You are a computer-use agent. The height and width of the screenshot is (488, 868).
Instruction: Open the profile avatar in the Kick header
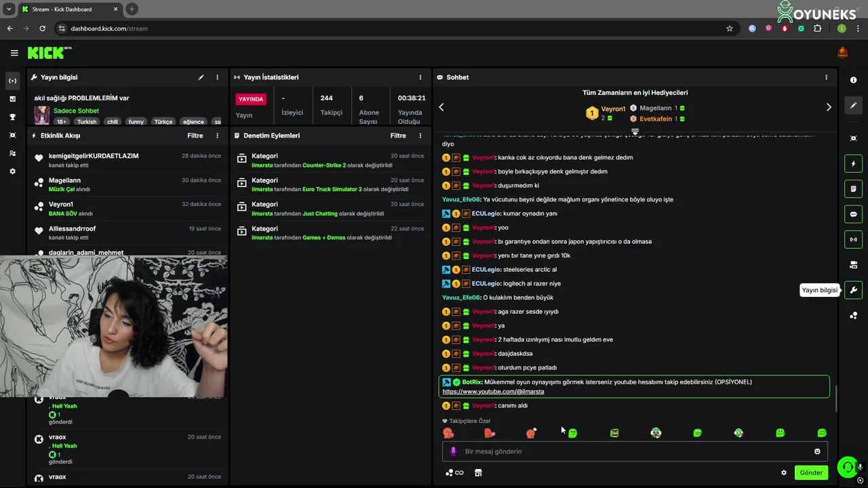coord(843,53)
